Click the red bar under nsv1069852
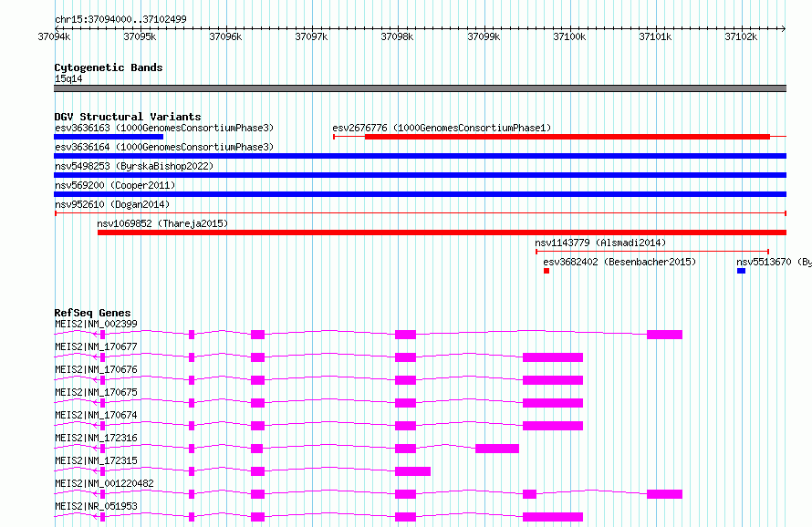Screen dimensions: 812x527 click(x=442, y=232)
